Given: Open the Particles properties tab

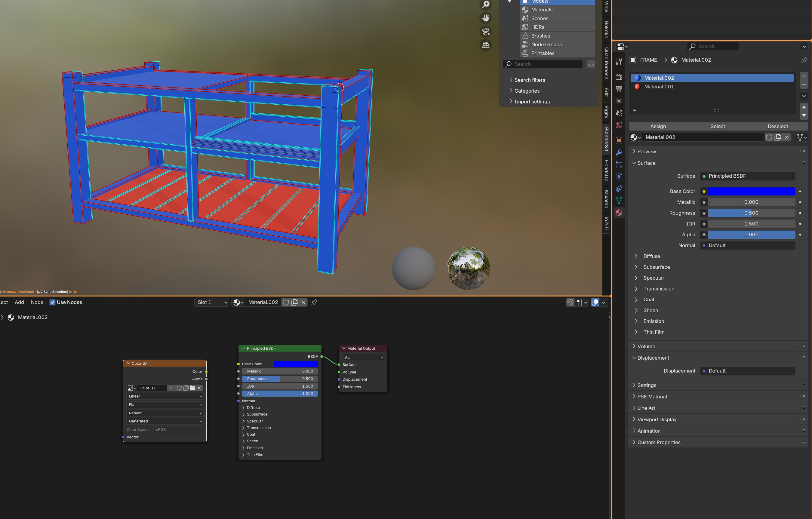Looking at the screenshot, I should tap(619, 164).
